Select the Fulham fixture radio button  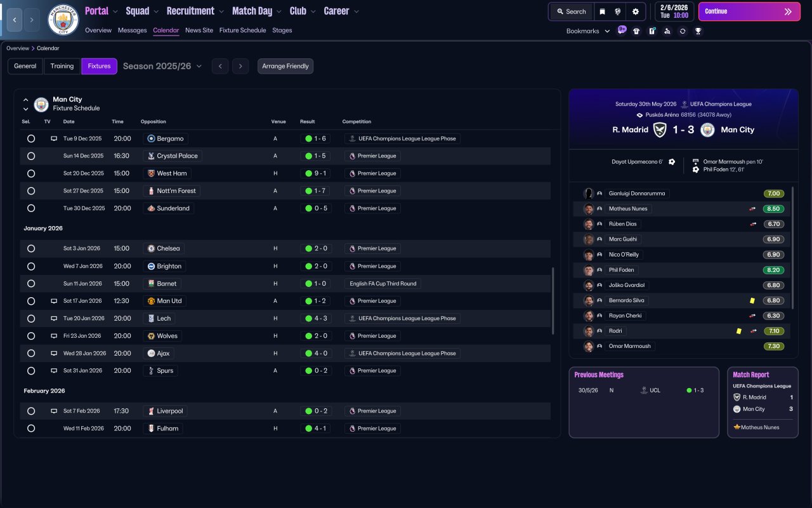point(31,429)
